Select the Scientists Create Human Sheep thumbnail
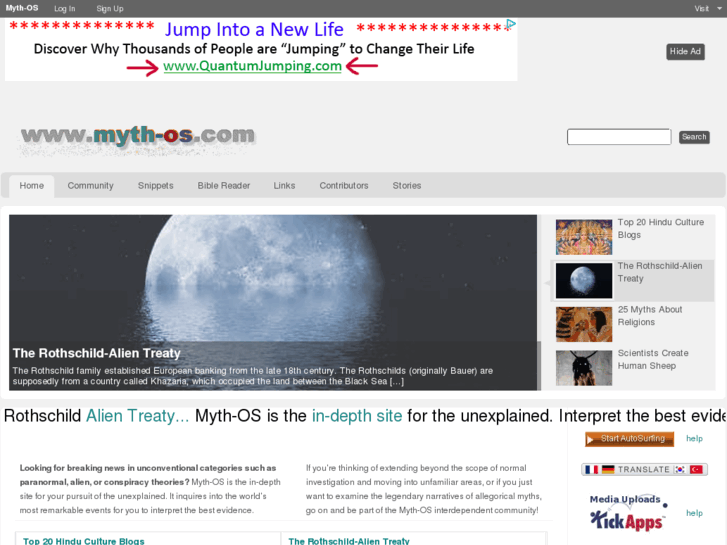Viewport: 727px width, 545px height. (x=584, y=368)
